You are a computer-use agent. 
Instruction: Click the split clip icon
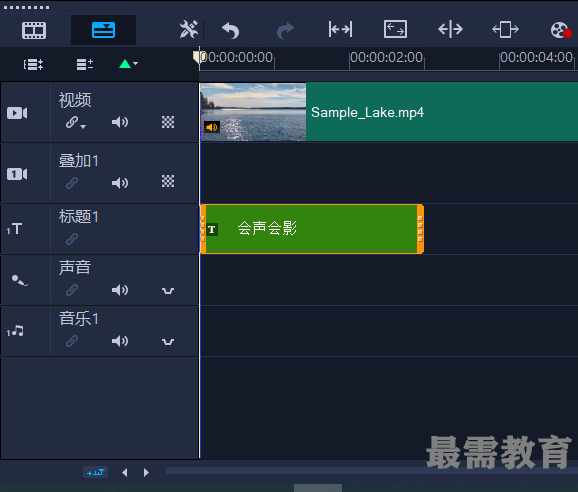tap(450, 29)
